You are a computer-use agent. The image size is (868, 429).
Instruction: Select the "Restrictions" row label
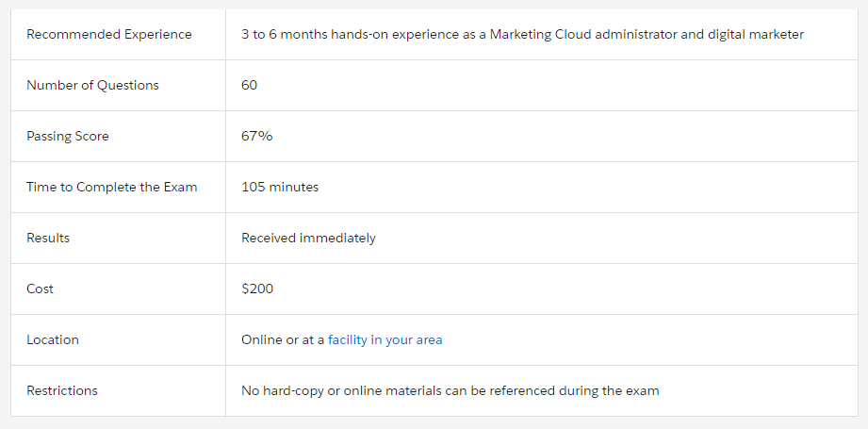(61, 390)
